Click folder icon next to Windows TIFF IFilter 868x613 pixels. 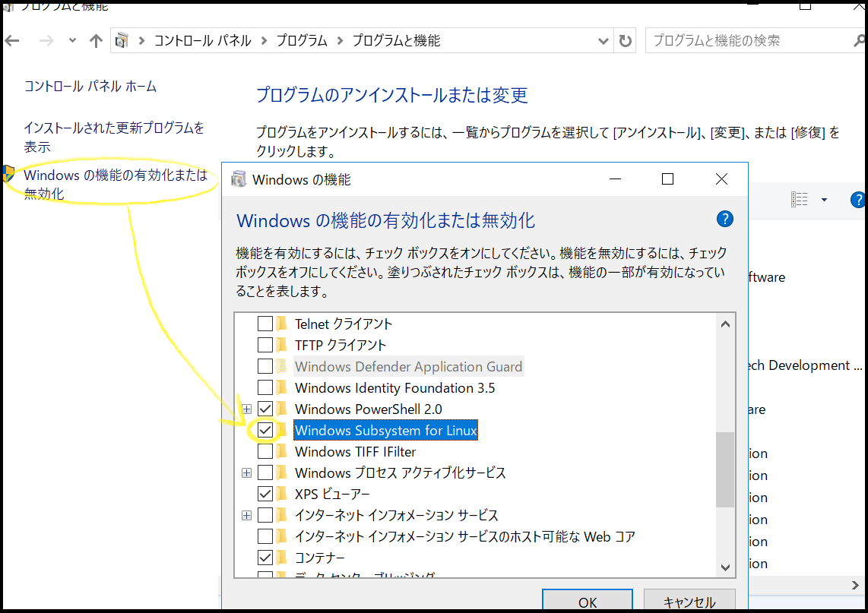coord(282,451)
